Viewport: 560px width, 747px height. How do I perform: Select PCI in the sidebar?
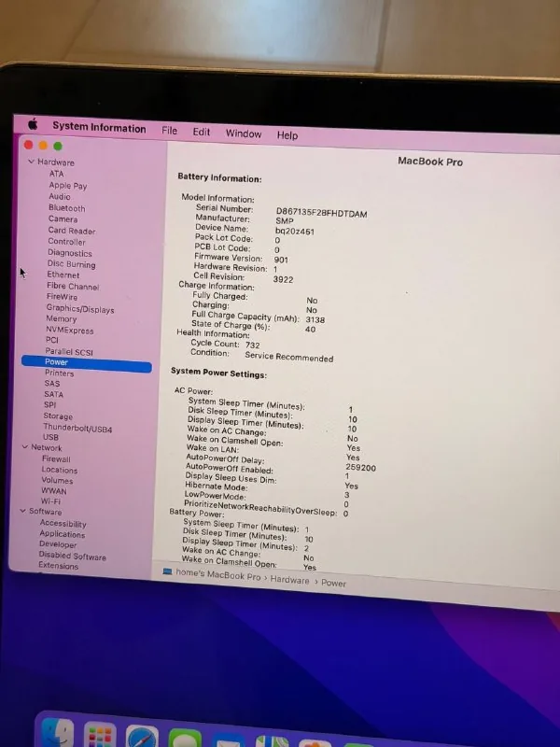pos(52,340)
